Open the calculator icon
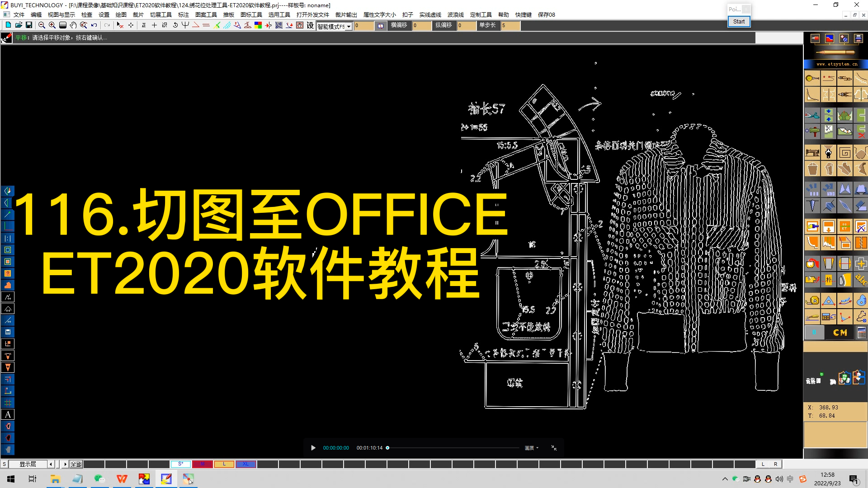Image resolution: width=868 pixels, height=488 pixels. click(861, 333)
